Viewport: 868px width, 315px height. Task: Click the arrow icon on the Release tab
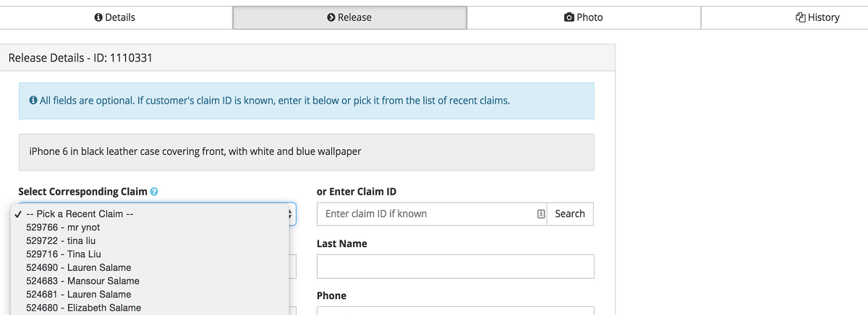coord(331,17)
